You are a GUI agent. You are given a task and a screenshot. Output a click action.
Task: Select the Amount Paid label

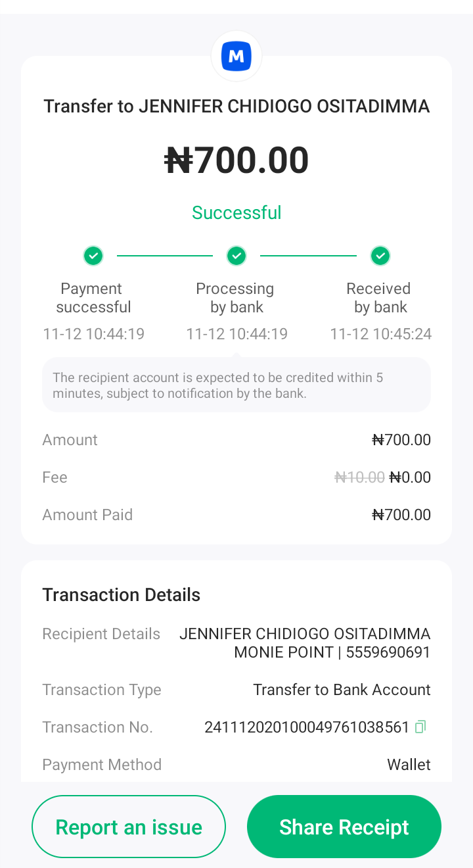[87, 515]
